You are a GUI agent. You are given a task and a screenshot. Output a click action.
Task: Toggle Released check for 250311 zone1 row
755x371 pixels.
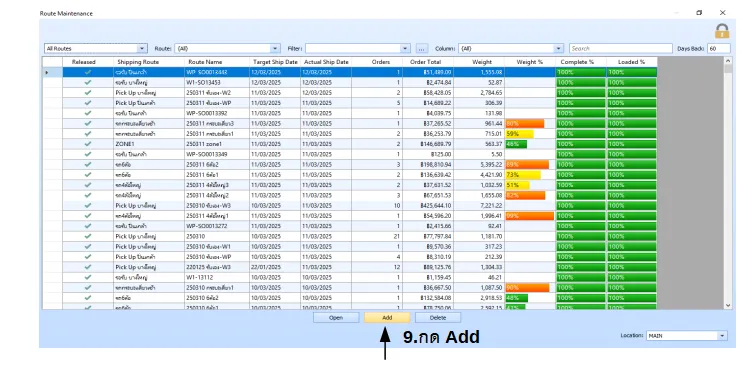point(88,144)
